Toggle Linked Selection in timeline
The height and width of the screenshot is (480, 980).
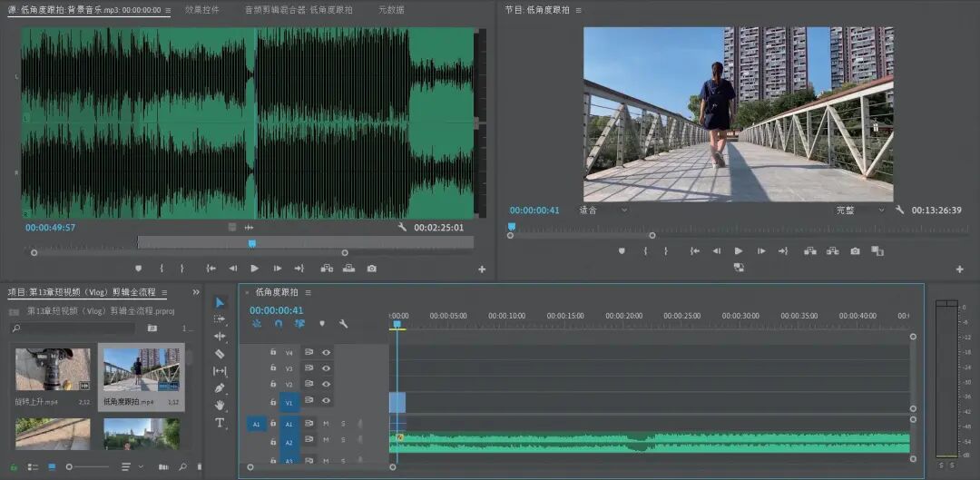click(300, 324)
